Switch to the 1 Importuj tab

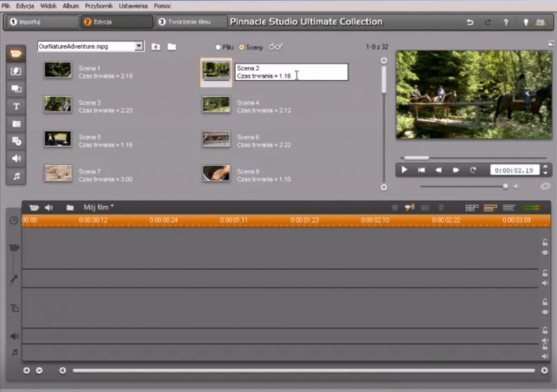coord(42,22)
